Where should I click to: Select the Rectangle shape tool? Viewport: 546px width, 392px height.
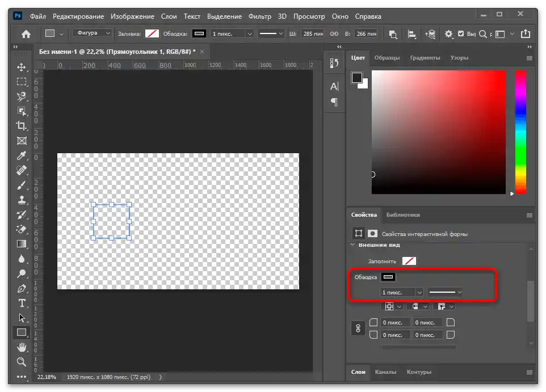pos(22,332)
